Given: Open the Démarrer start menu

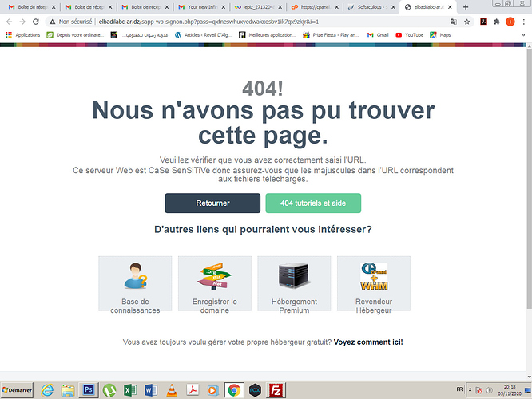Looking at the screenshot, I should [x=17, y=390].
